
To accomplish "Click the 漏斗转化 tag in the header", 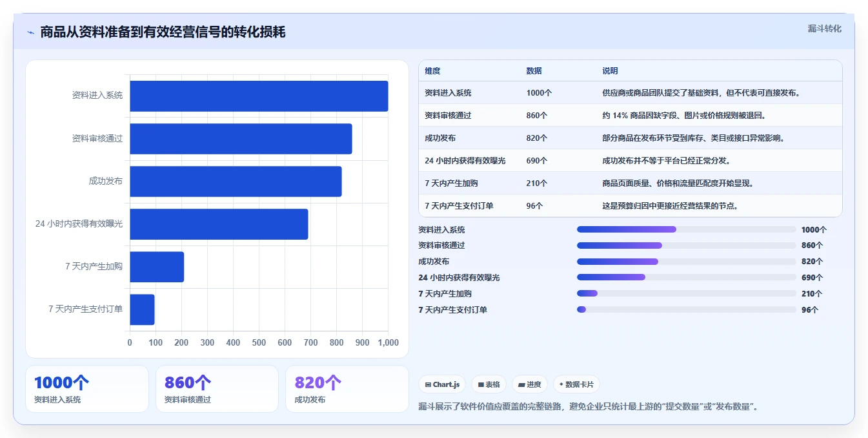I will coord(824,28).
